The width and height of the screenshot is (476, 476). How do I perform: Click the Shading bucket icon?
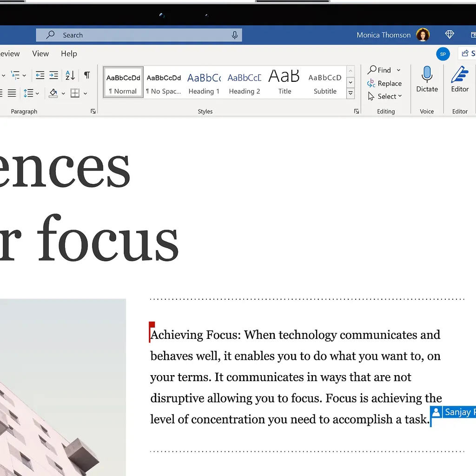[53, 93]
